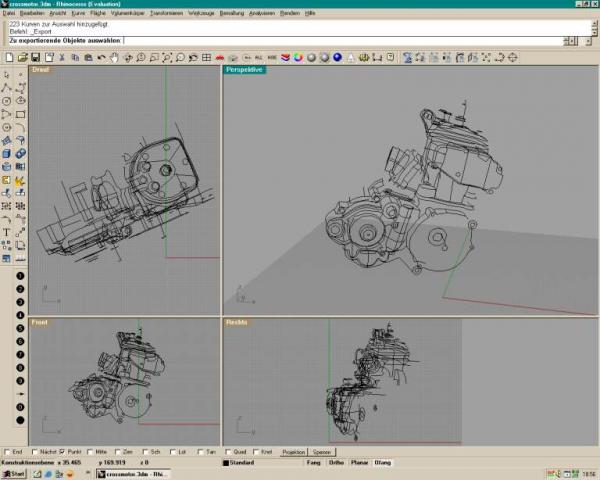Enable the Quad object snap checkbox

coord(228,452)
